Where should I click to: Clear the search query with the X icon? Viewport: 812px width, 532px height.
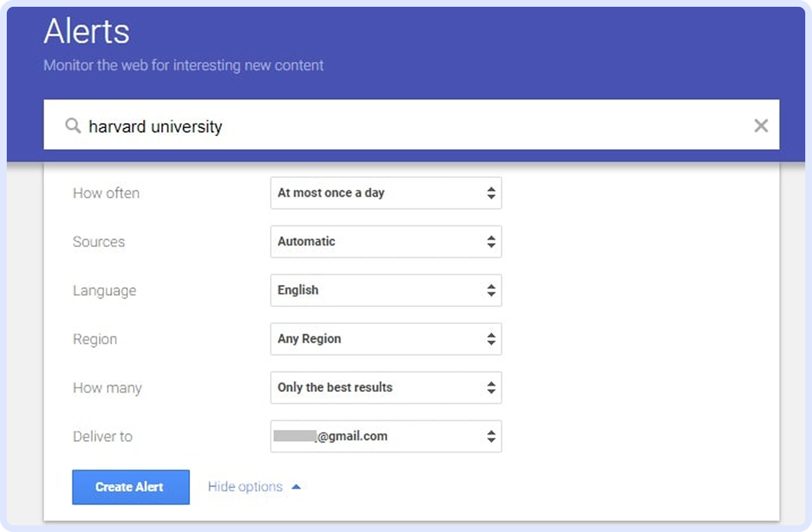point(761,125)
